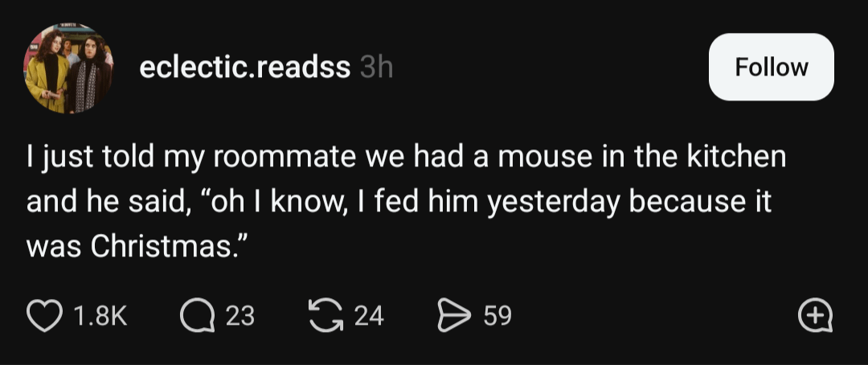Viewport: 868px width, 365px height.
Task: Click the "was Christmas." last text line
Action: 134,246
